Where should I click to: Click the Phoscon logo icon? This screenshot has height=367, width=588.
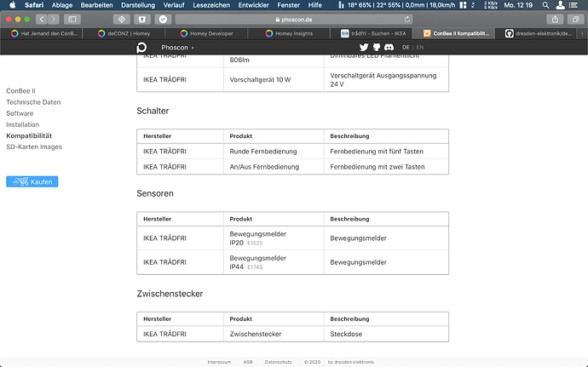point(141,47)
